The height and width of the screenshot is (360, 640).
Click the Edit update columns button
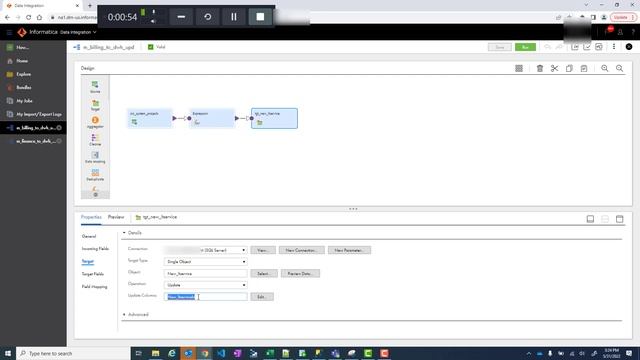(262, 297)
